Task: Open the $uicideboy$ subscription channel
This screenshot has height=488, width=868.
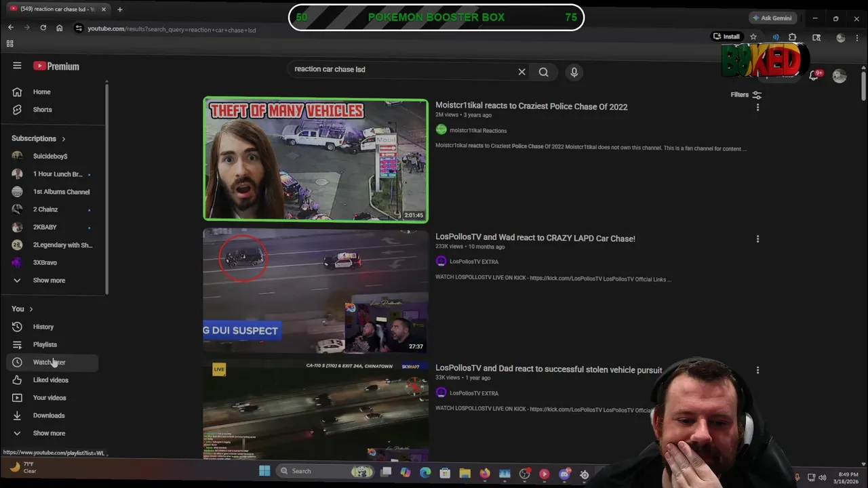Action: point(53,156)
